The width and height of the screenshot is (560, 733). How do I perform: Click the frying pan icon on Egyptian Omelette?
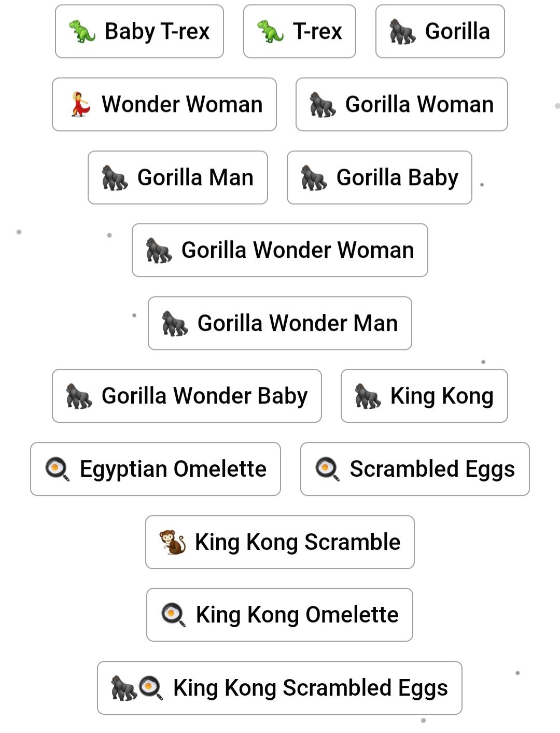(x=57, y=469)
